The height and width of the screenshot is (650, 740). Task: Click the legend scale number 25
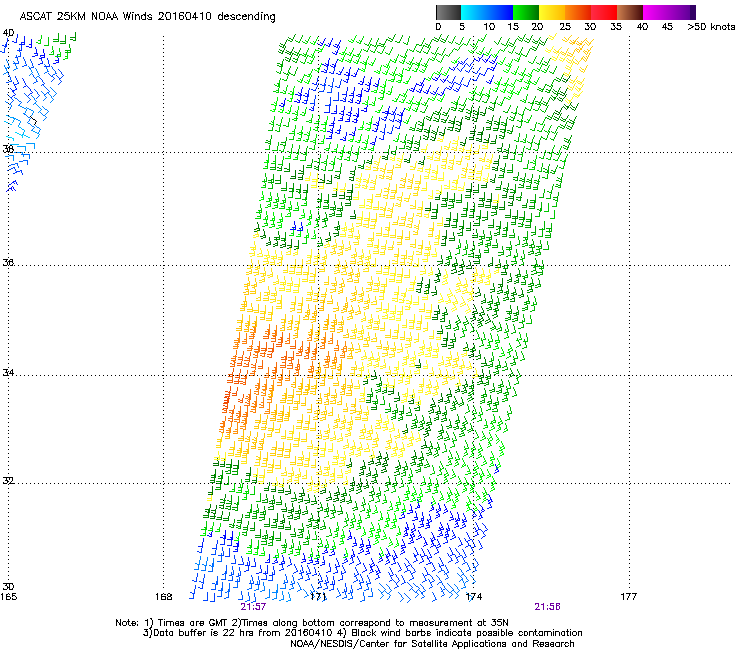point(565,27)
